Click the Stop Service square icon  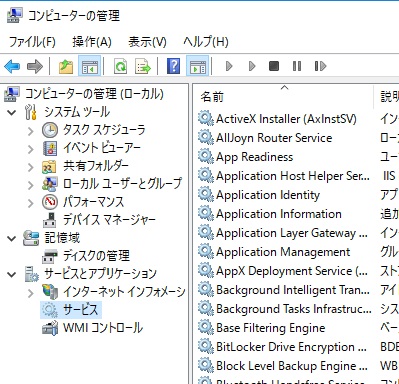(x=274, y=66)
